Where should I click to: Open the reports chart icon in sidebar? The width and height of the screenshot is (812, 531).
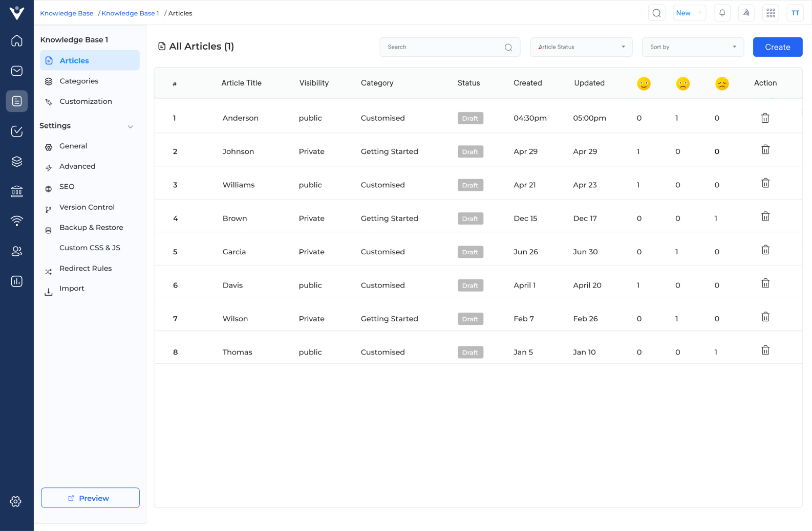tap(17, 281)
